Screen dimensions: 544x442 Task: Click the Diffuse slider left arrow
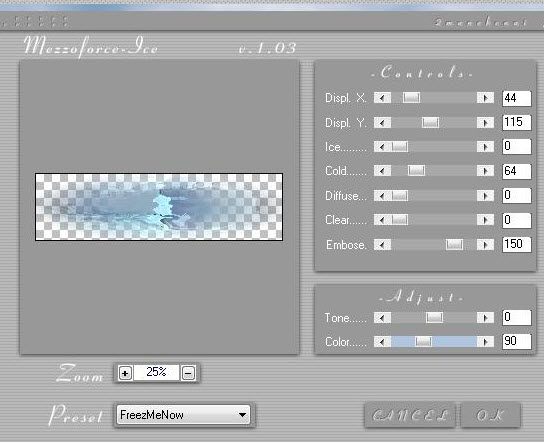[x=382, y=196]
